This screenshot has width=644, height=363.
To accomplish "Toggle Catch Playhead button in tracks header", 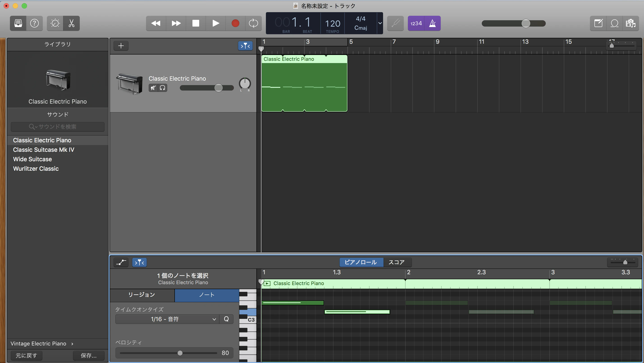I will pyautogui.click(x=245, y=46).
